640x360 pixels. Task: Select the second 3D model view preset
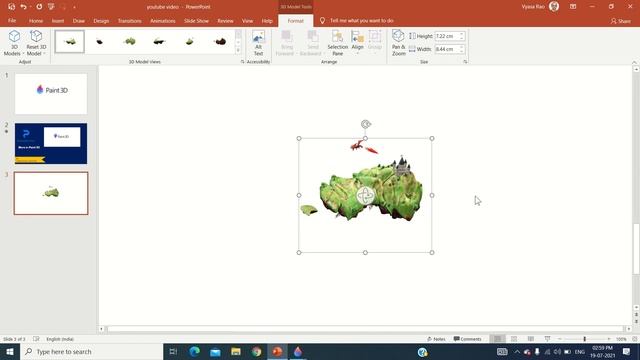coord(100,41)
